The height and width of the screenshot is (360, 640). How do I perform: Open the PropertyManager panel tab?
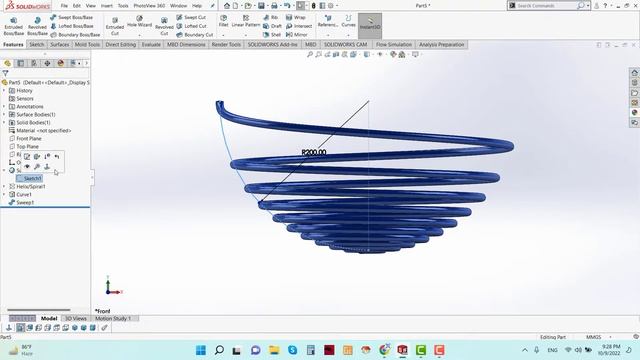tap(20, 63)
